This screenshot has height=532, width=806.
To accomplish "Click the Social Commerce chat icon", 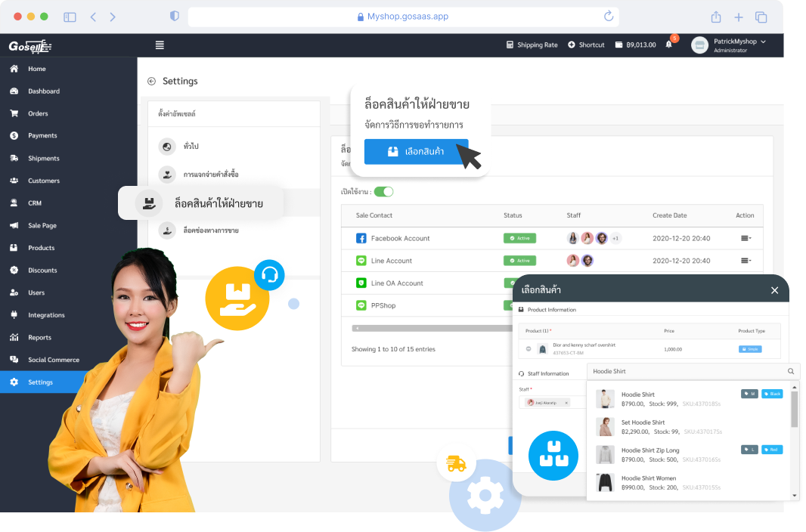I will point(14,360).
